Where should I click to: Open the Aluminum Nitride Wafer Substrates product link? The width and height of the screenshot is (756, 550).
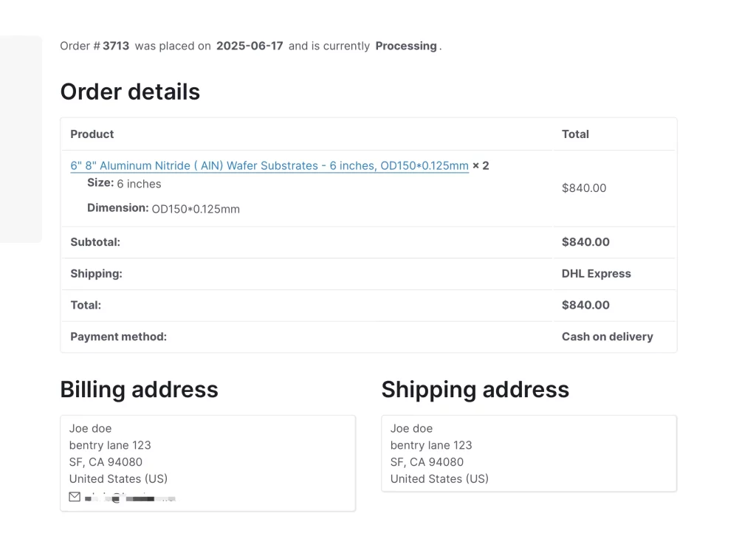click(x=269, y=166)
